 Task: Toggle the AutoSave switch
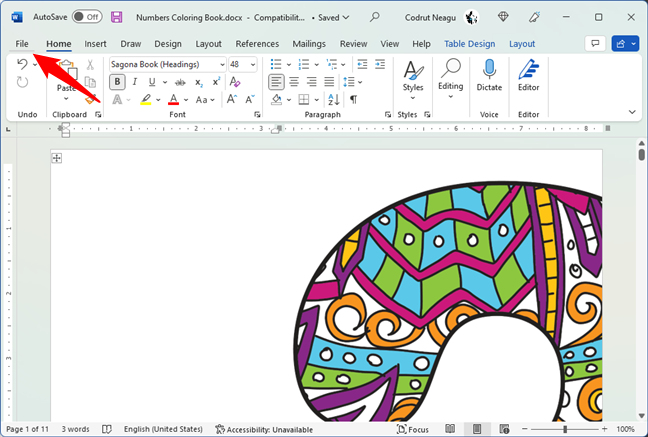pos(86,17)
